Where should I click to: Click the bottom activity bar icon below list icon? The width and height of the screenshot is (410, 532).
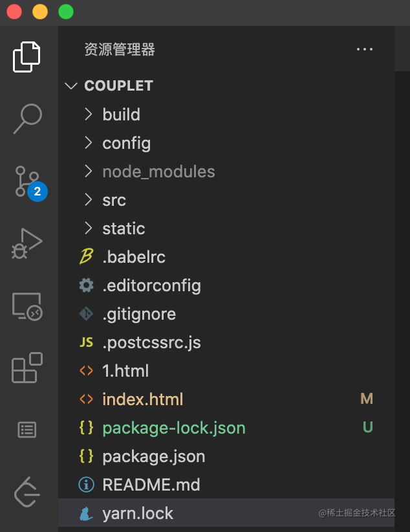pyautogui.click(x=27, y=492)
